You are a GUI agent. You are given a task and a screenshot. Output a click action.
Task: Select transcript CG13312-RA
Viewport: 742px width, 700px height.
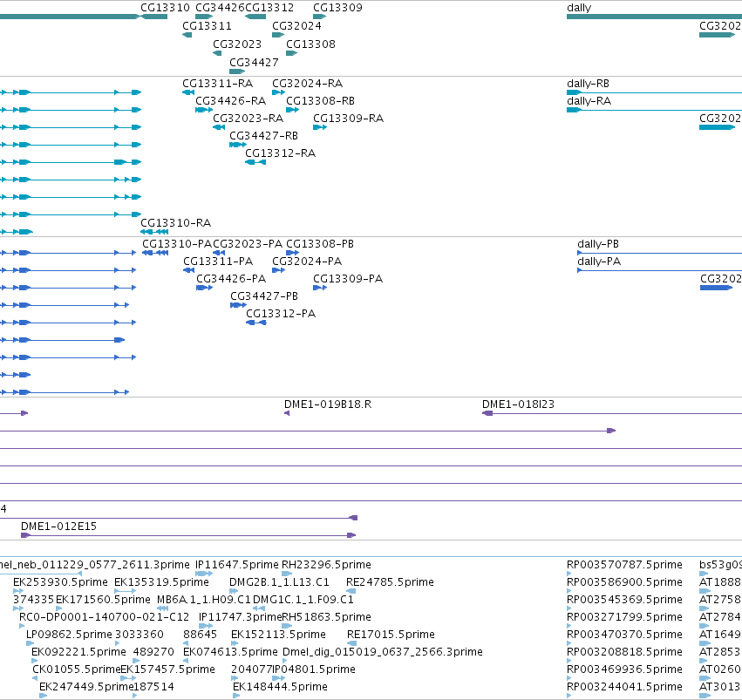[x=280, y=153]
